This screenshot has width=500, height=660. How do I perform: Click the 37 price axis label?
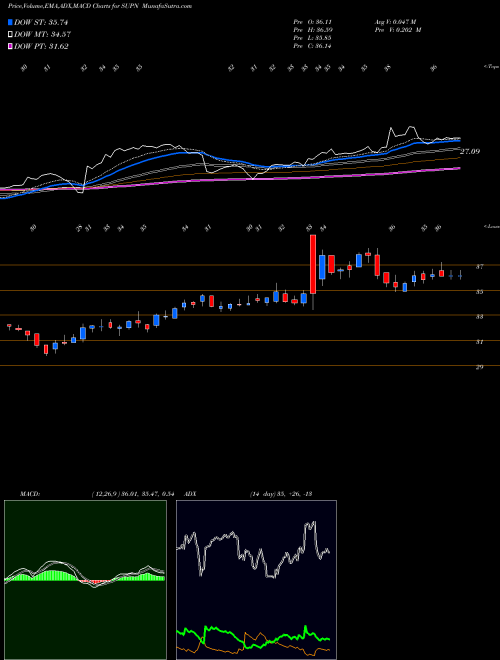pyautogui.click(x=479, y=266)
